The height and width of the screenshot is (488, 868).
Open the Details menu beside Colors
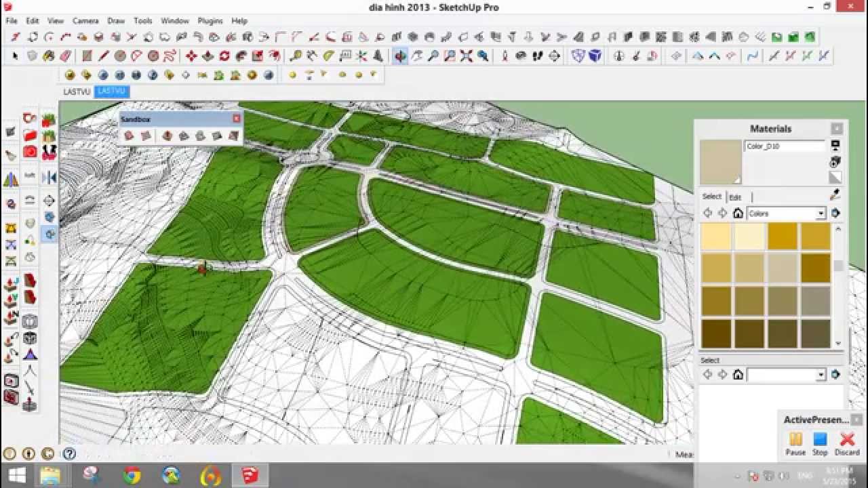pos(835,213)
